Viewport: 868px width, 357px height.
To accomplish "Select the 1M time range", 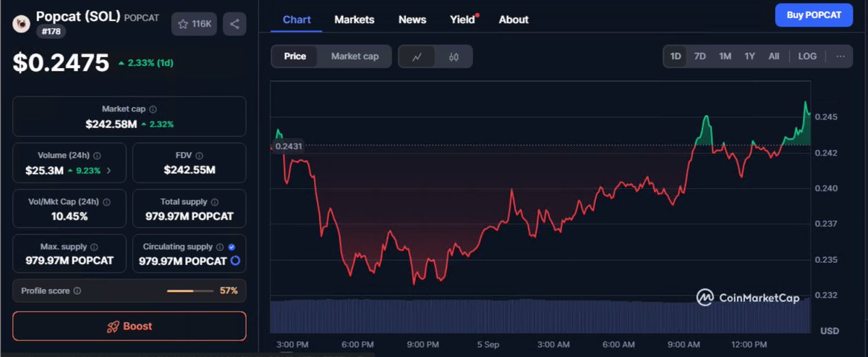I will (x=725, y=56).
